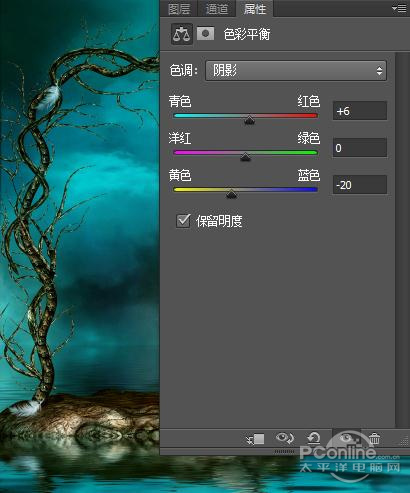
Task: Click the cyan-red value field showing +6
Action: pos(360,111)
